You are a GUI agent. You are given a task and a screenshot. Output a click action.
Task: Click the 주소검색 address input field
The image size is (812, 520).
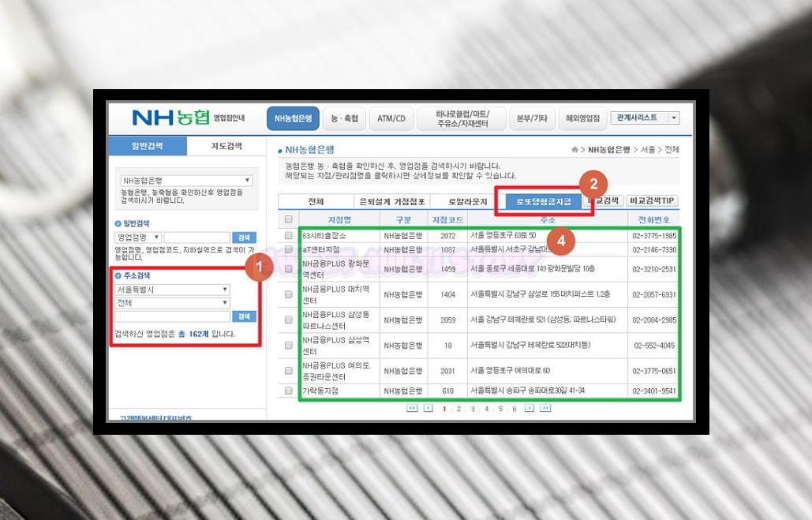point(172,316)
